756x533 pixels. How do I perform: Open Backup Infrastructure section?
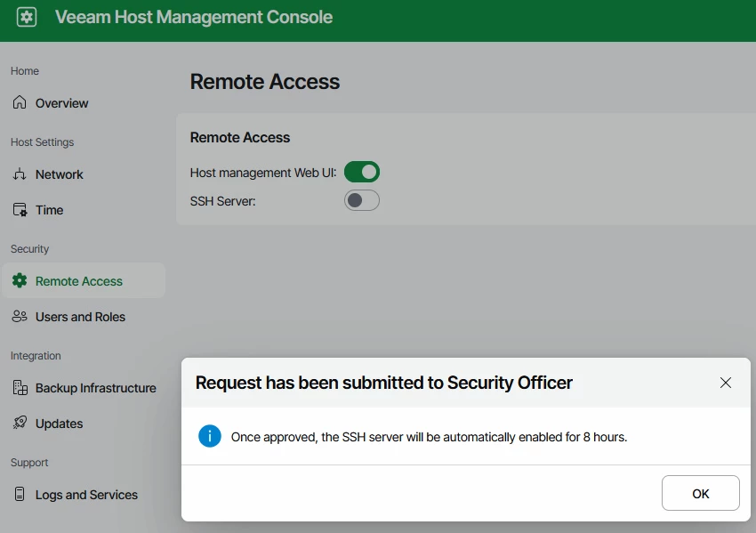pyautogui.click(x=95, y=388)
